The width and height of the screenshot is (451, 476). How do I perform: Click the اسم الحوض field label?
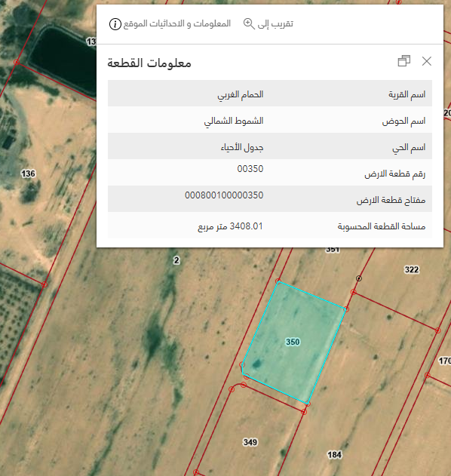(x=403, y=121)
